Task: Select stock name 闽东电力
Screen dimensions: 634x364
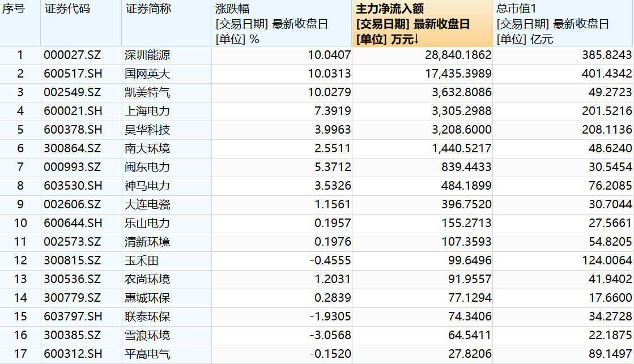Action: point(147,167)
